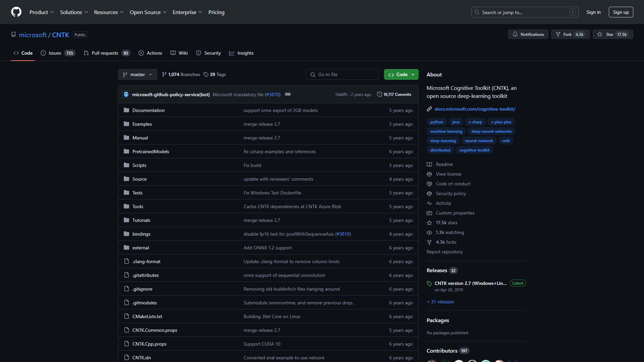Expand the commit message ellipsis
The image size is (644, 362).
288,94
